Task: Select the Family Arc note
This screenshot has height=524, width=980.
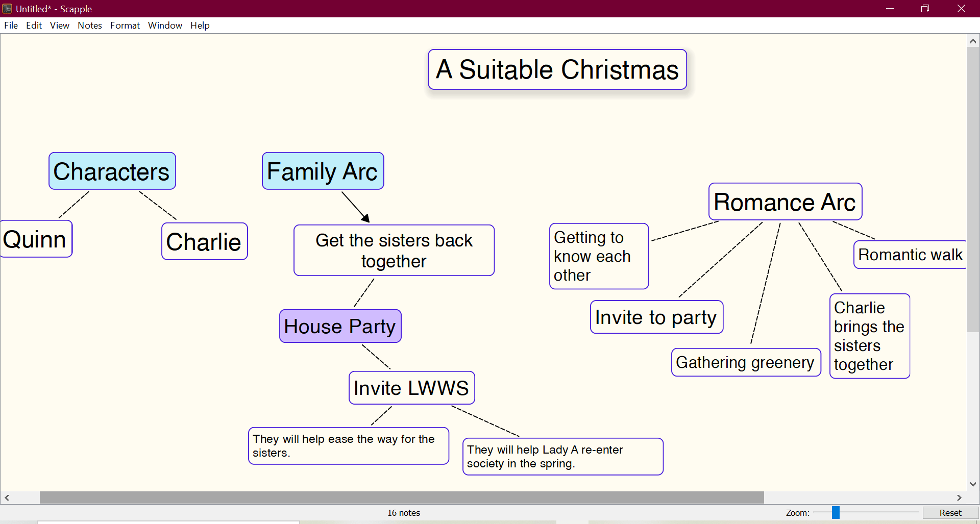Action: pyautogui.click(x=323, y=171)
